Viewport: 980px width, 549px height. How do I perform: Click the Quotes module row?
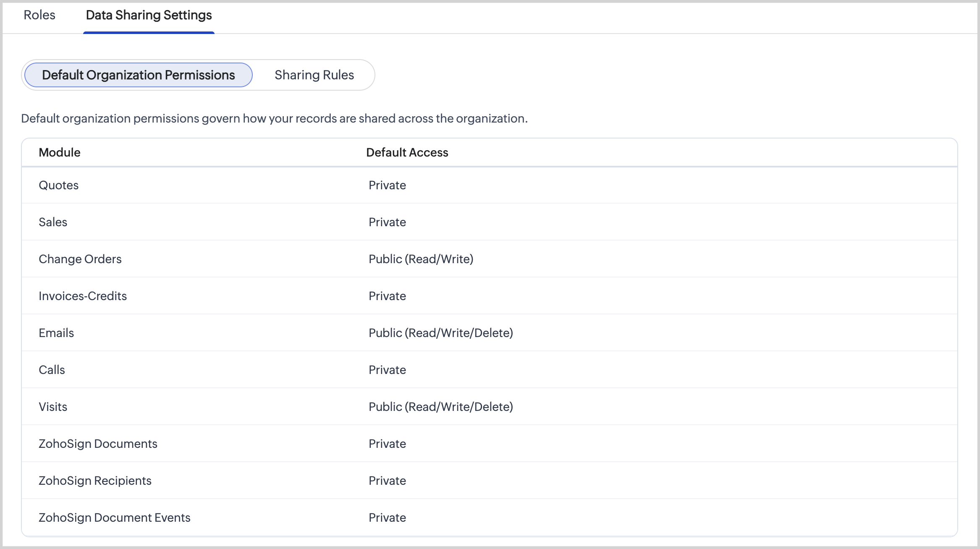pyautogui.click(x=59, y=185)
